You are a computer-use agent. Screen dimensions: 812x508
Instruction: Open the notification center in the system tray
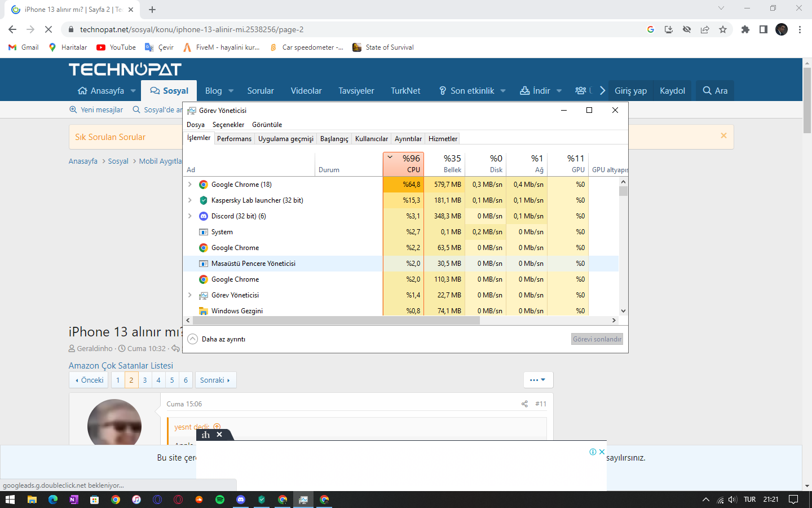click(793, 500)
